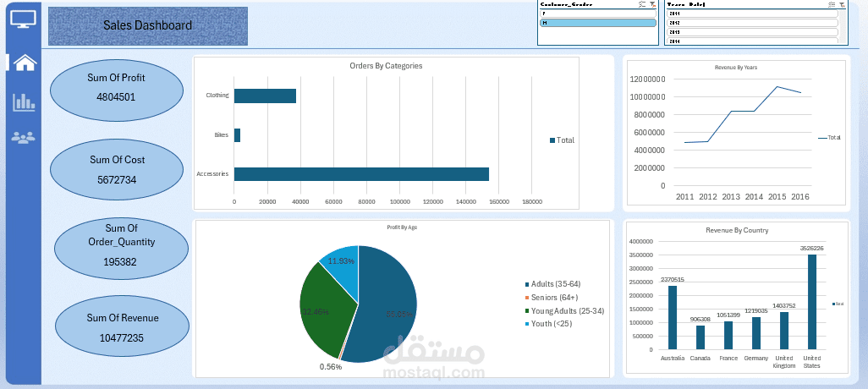This screenshot has height=389, width=868.
Task: Select the United Kingdom revenue bar
Action: point(784,331)
